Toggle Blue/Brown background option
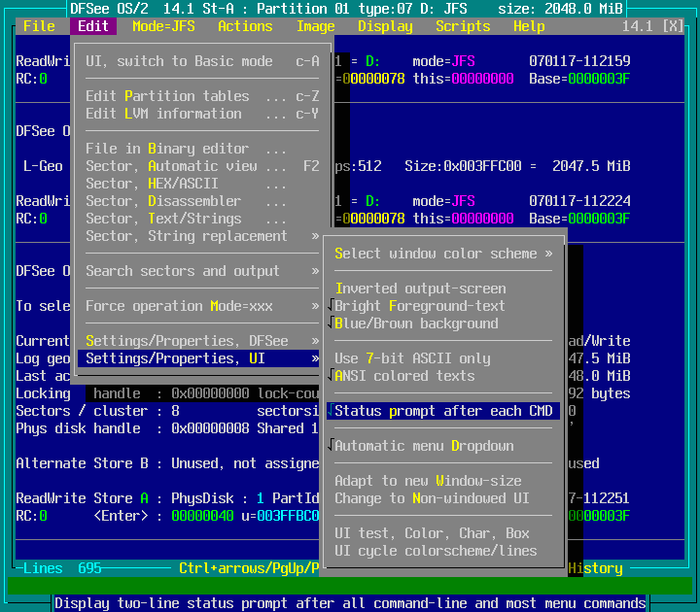Image resolution: width=700 pixels, height=612 pixels. (x=443, y=323)
